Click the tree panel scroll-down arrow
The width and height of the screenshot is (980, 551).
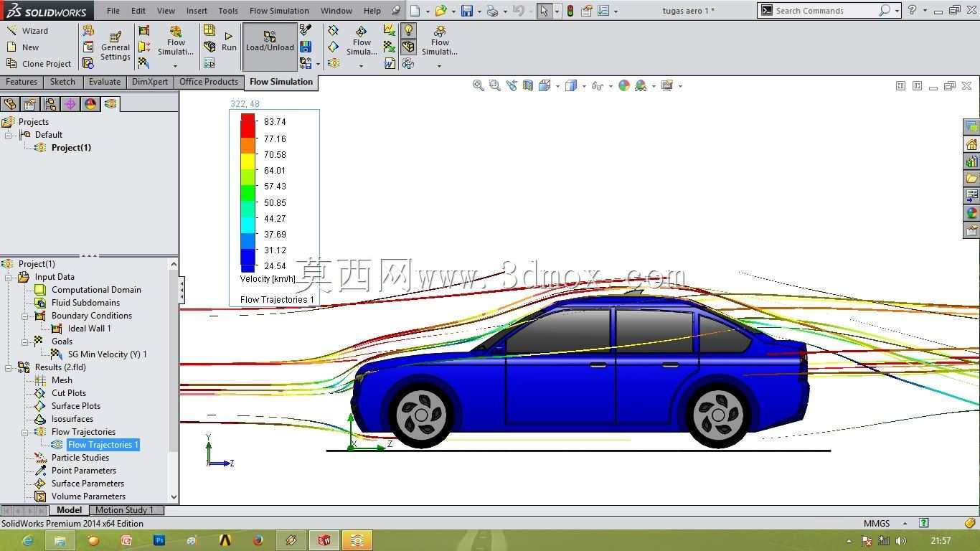[173, 496]
